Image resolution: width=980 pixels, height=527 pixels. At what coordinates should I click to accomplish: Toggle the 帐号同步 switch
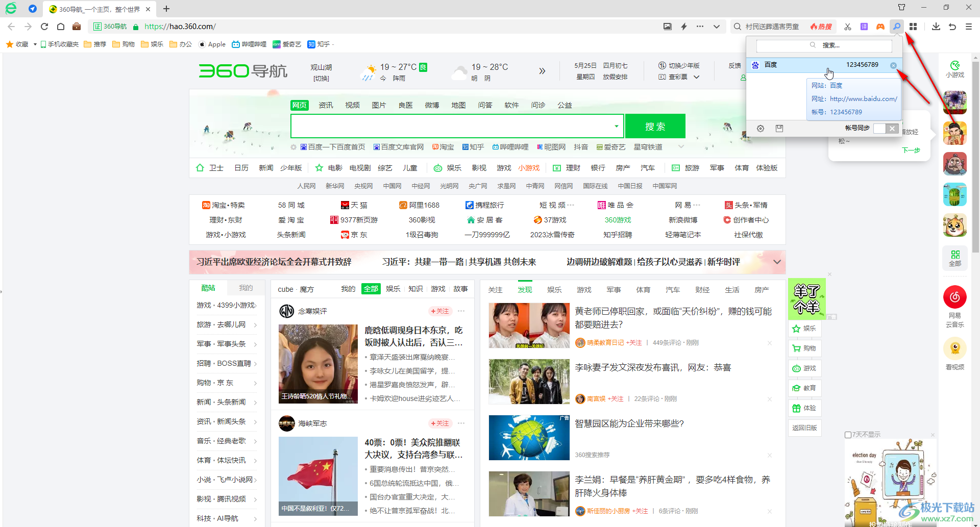point(885,129)
